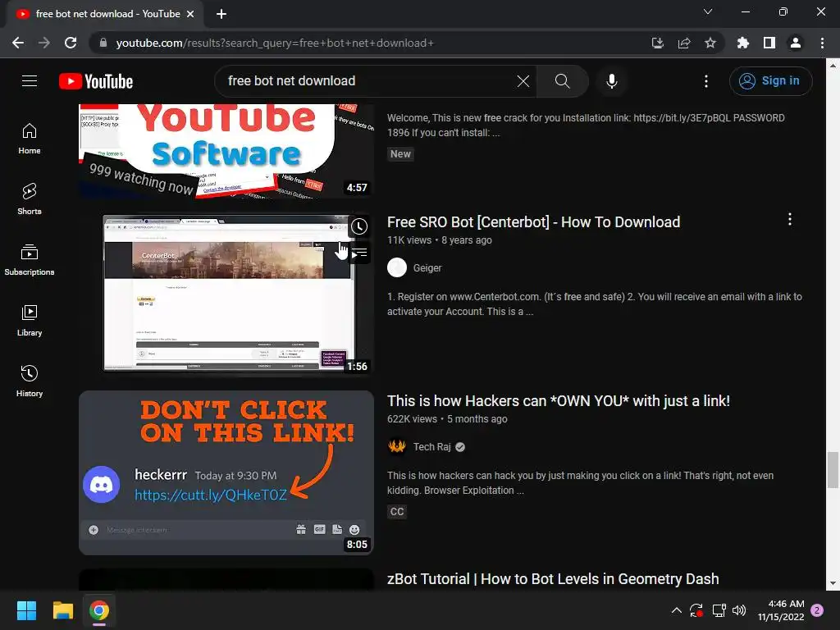
Task: Open the tab search chevron dropdown
Action: 708,11
